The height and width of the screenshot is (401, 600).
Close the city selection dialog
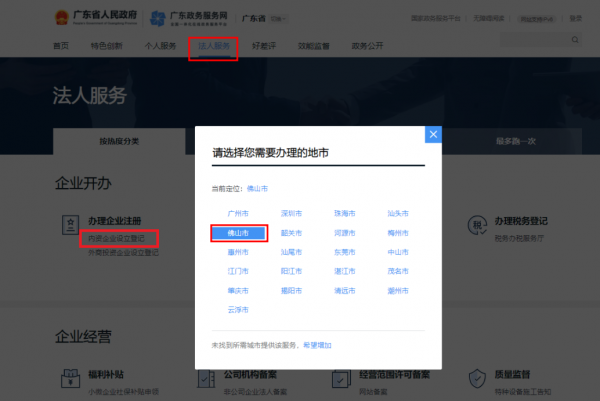click(433, 134)
